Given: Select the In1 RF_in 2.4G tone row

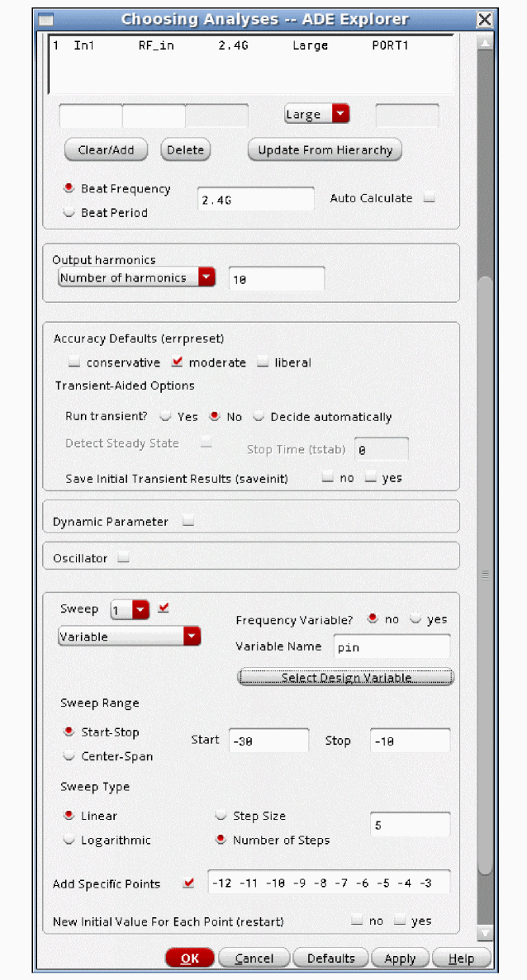Looking at the screenshot, I should pos(250,45).
